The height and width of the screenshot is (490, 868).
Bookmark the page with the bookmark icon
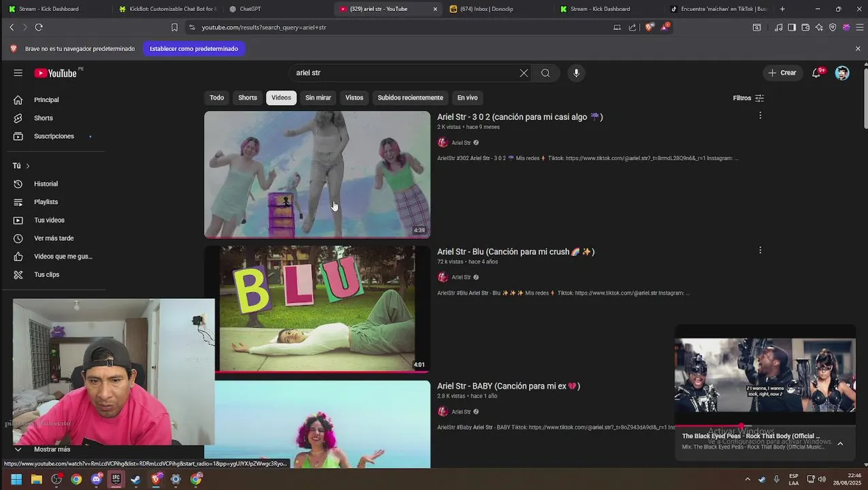tap(174, 27)
